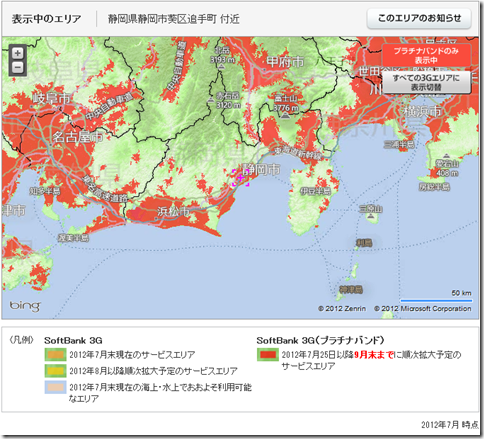Click the 北岳 3193 m mountain marker
Screen dimensions: 484x439
222,57
